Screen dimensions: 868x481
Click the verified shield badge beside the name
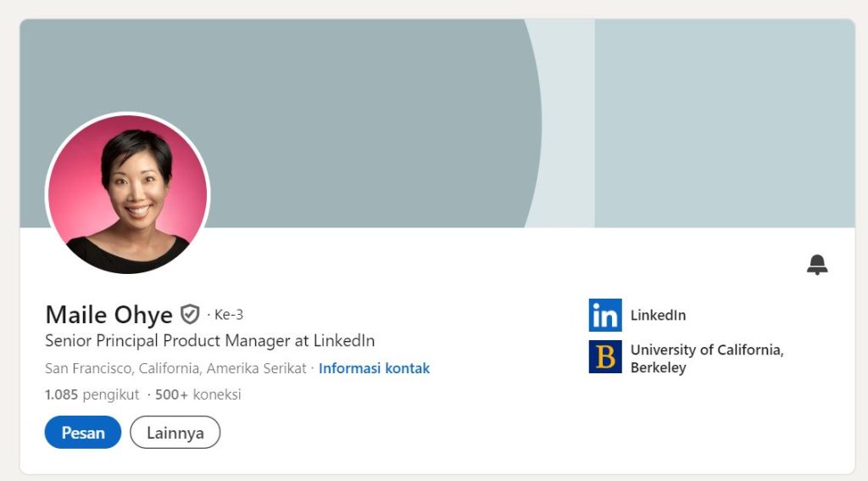(190, 315)
